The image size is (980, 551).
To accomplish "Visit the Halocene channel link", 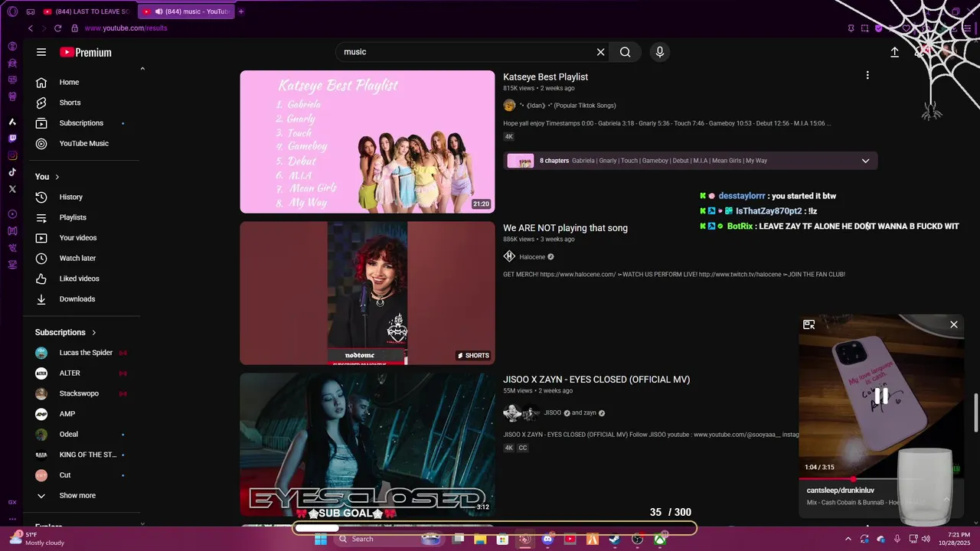I will click(532, 257).
